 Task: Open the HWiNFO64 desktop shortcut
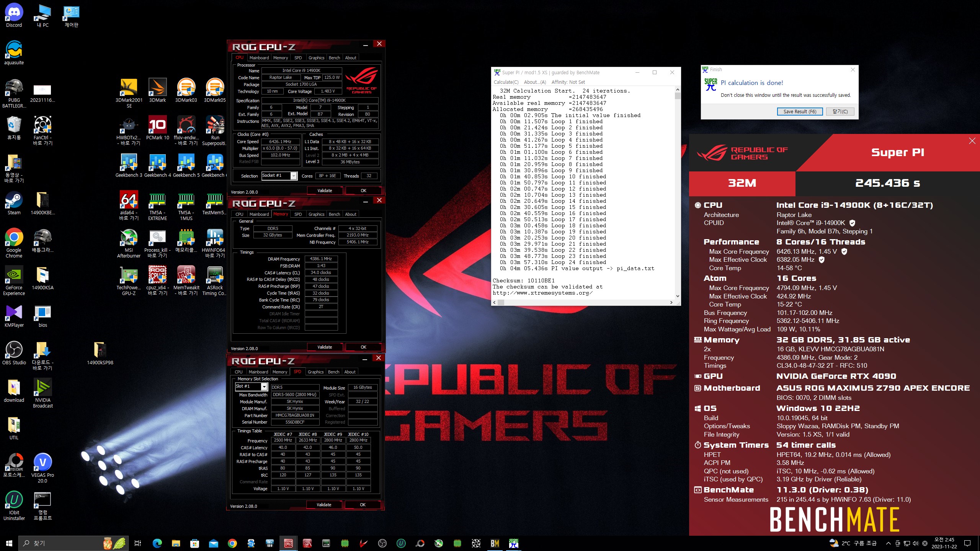click(215, 243)
